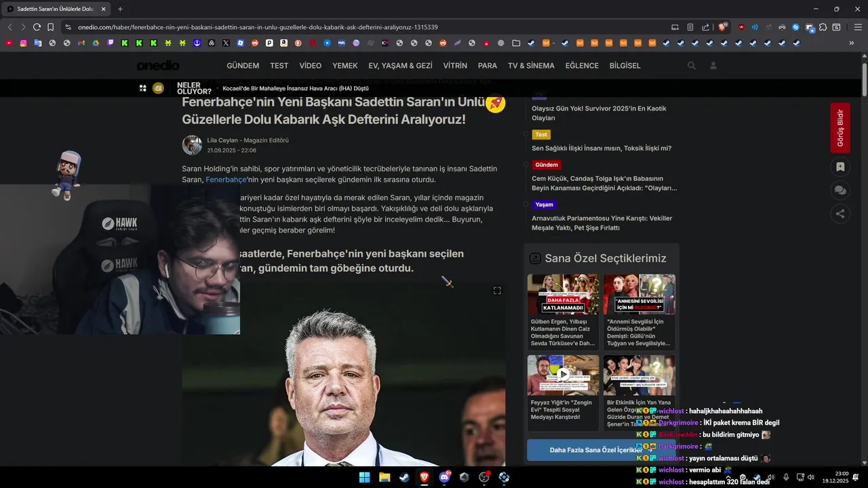The width and height of the screenshot is (868, 488).
Task: Open the Google Drive bookmark
Action: 96,43
